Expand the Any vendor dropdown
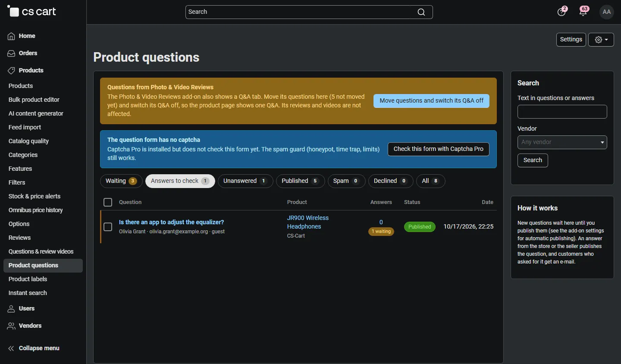Image resolution: width=621 pixels, height=364 pixels. [x=562, y=142]
